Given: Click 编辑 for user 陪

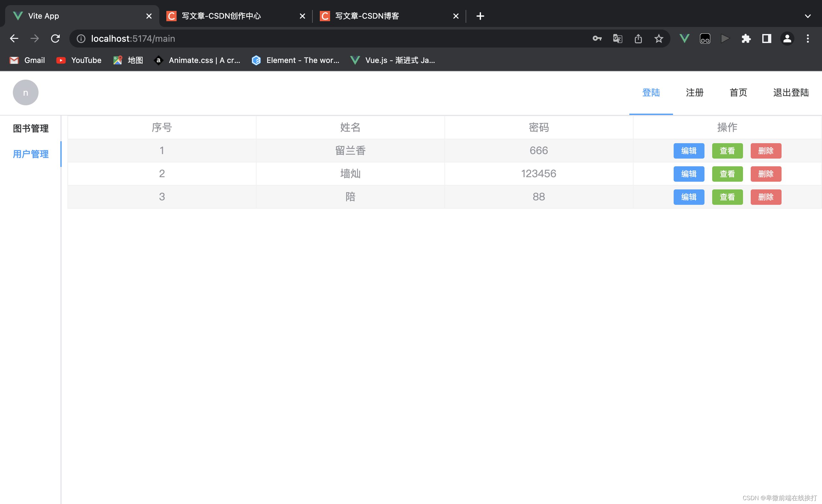Looking at the screenshot, I should coord(688,197).
